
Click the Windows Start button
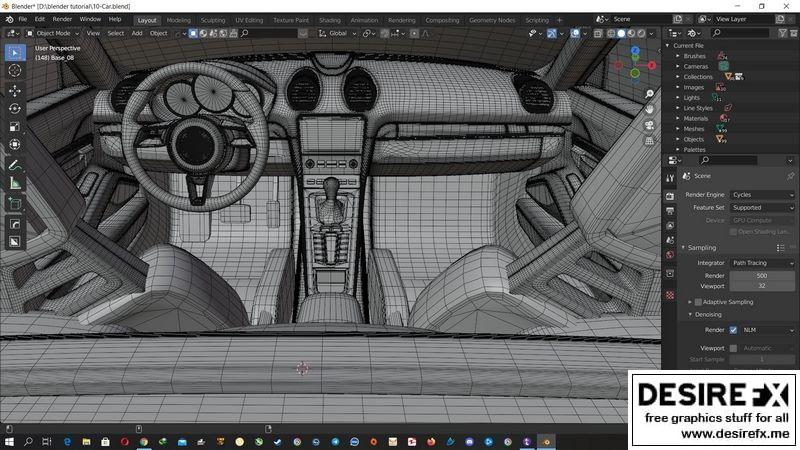(9, 442)
